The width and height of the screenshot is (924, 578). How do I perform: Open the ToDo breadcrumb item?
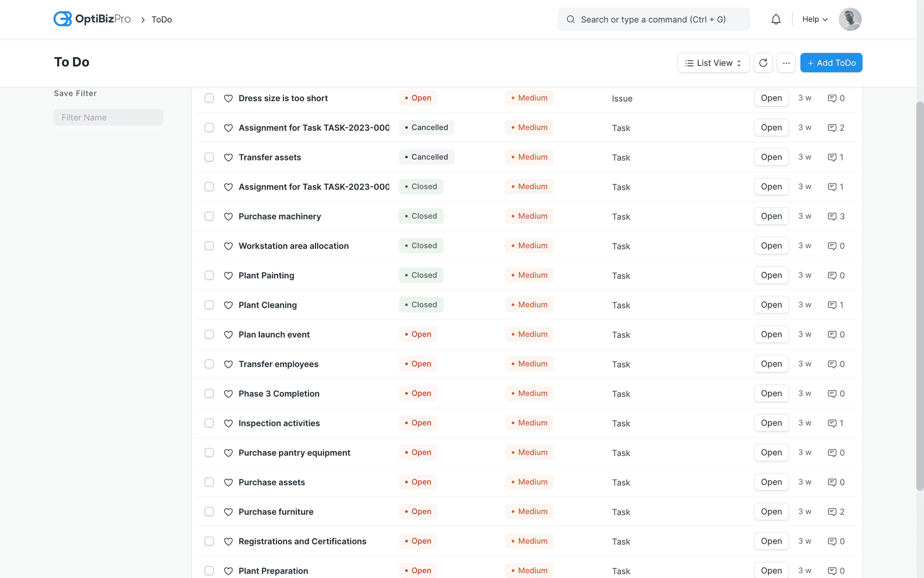pyautogui.click(x=161, y=19)
